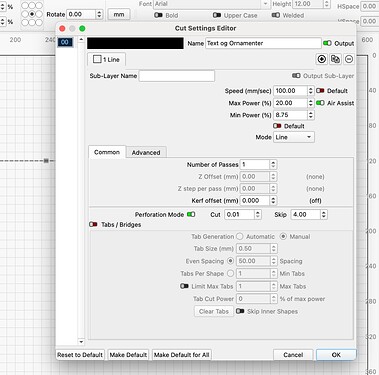Toggle Bold switch in main window

pyautogui.click(x=158, y=15)
